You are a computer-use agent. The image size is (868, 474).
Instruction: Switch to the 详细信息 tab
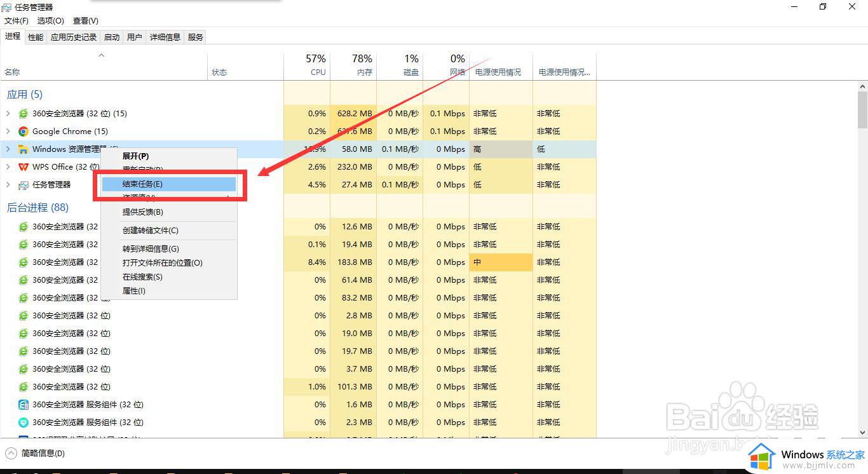click(165, 37)
